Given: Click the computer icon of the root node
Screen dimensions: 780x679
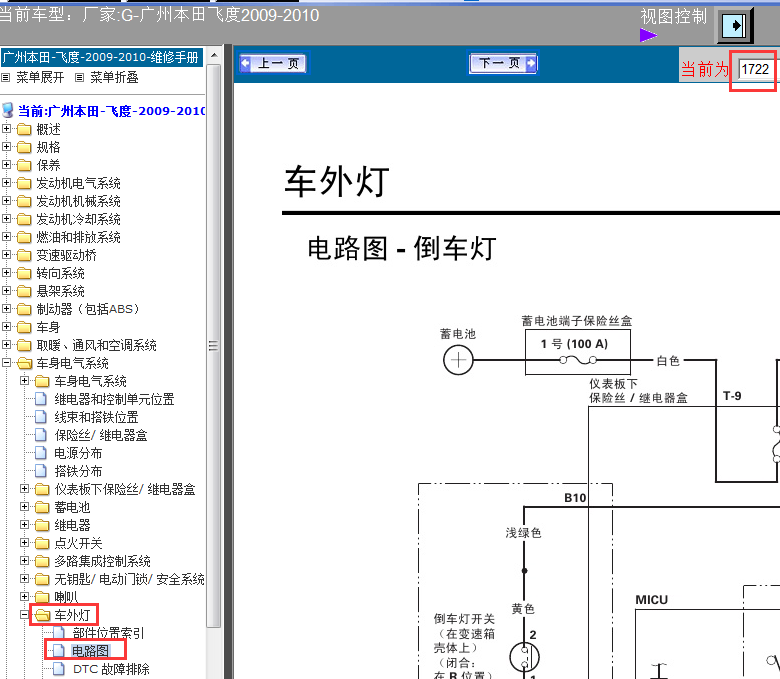Looking at the screenshot, I should point(8,110).
